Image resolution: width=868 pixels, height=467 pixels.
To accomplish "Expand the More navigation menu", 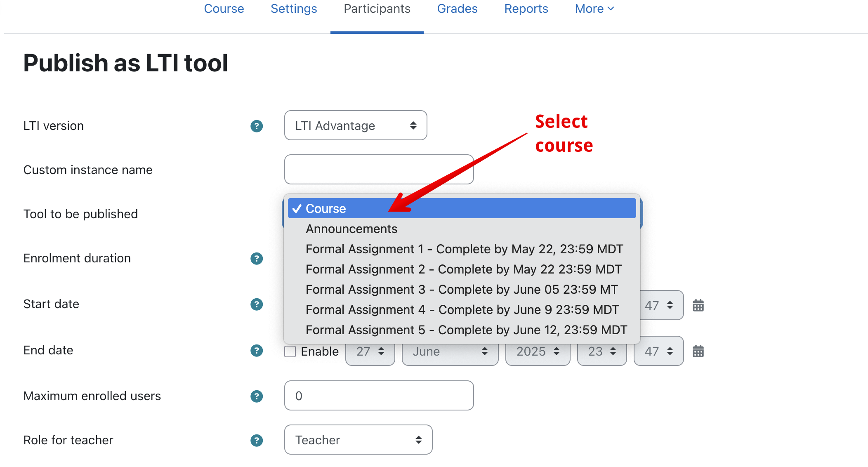I will pos(594,9).
